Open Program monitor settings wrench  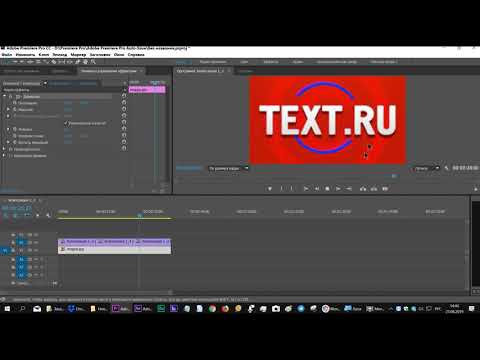point(446,168)
